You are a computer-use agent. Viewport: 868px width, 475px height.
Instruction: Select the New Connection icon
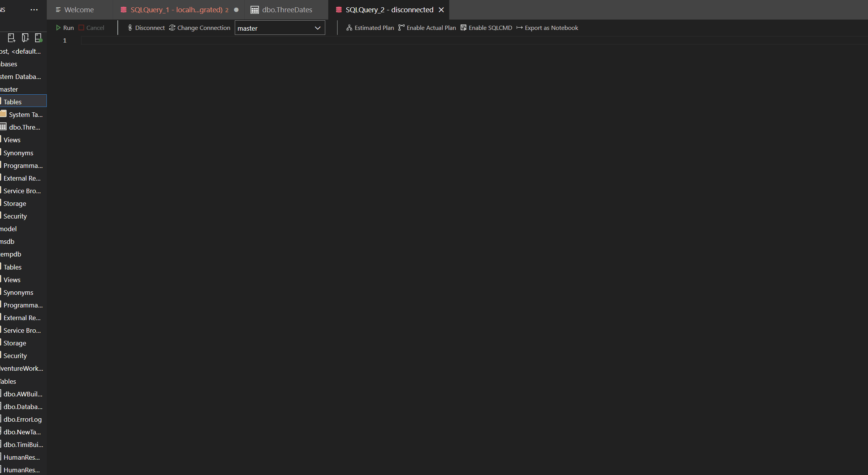tap(11, 38)
